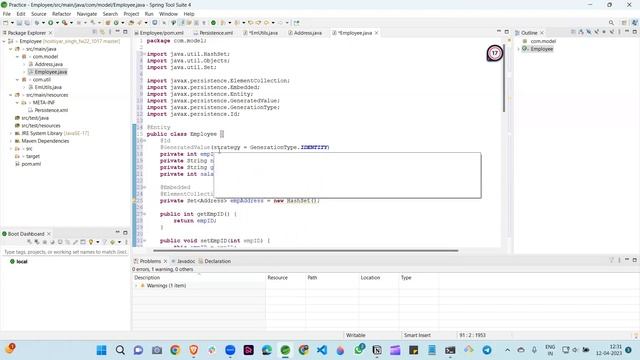Maximize the editor area
Screen dimensions: 640x360
click(x=507, y=31)
